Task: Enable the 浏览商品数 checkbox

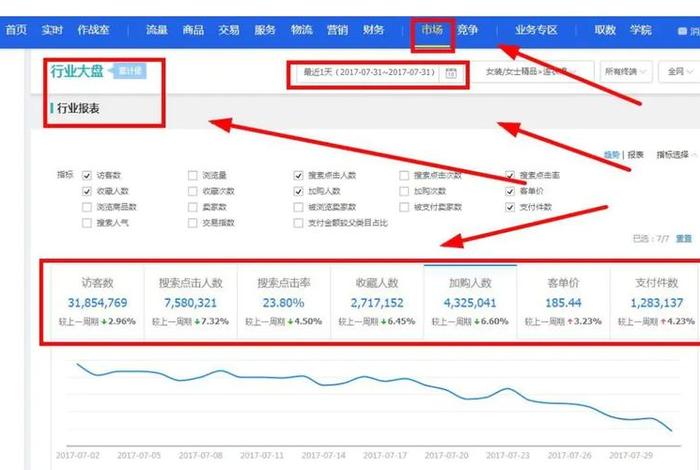Action: (x=87, y=207)
